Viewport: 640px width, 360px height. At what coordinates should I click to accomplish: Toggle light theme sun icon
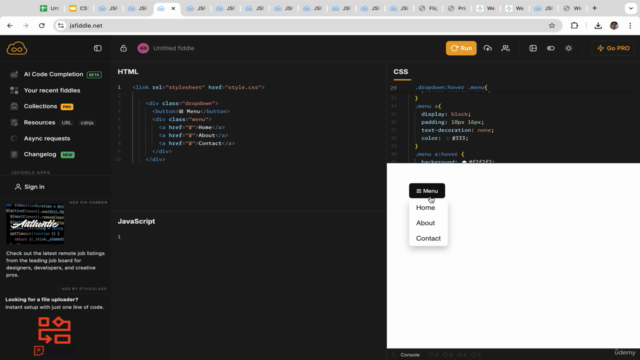click(x=569, y=48)
